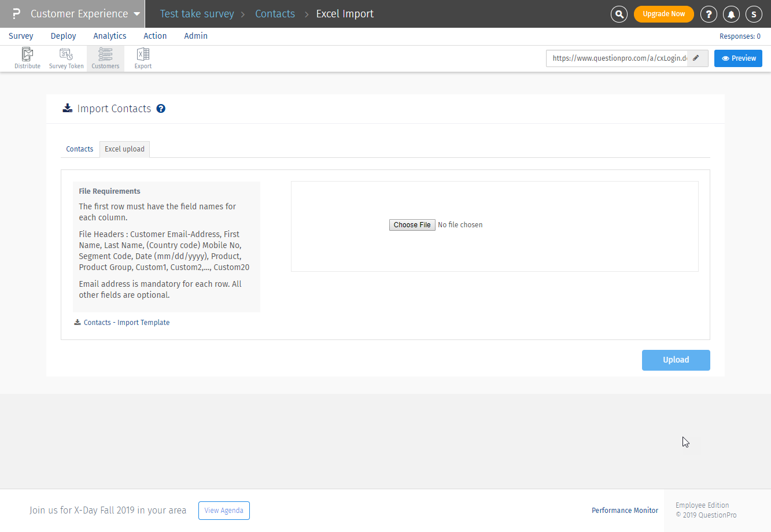This screenshot has height=532, width=771.
Task: Open the user account avatar S
Action: pos(754,14)
